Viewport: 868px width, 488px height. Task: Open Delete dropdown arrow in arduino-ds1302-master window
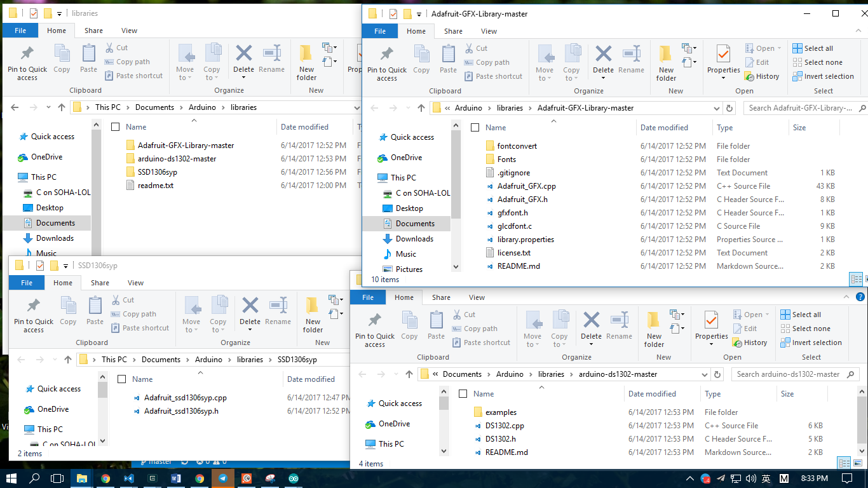591,344
